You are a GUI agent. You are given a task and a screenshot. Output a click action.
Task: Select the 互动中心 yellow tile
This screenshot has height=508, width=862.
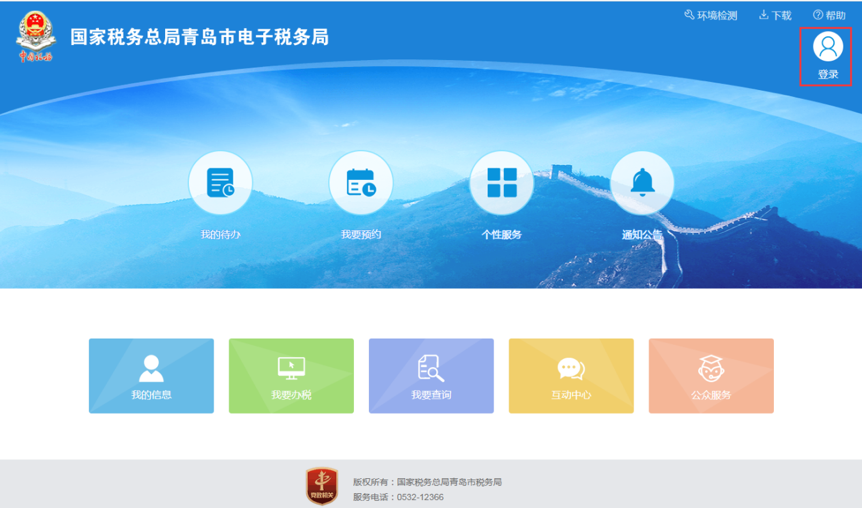tap(571, 376)
